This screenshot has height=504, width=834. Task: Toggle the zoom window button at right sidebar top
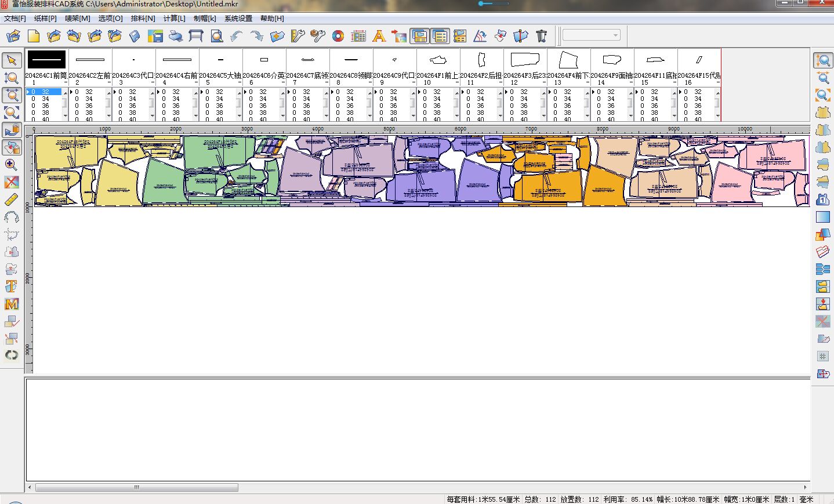click(822, 60)
